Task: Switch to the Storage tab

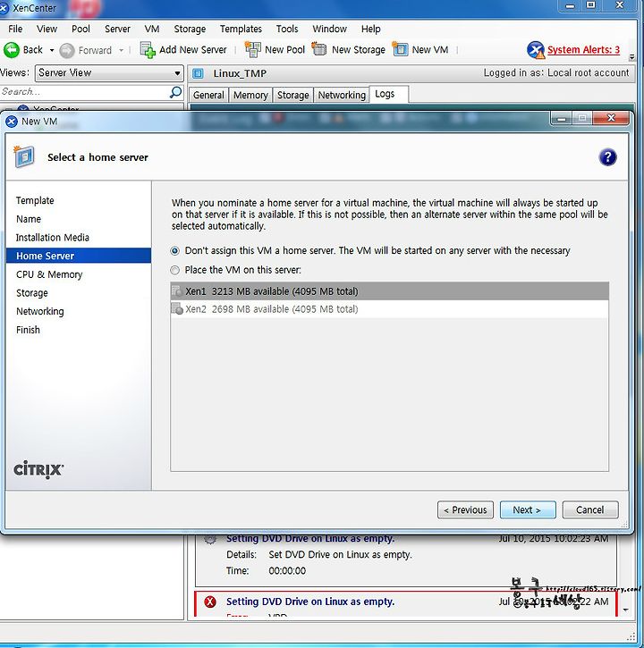Action: (292, 95)
